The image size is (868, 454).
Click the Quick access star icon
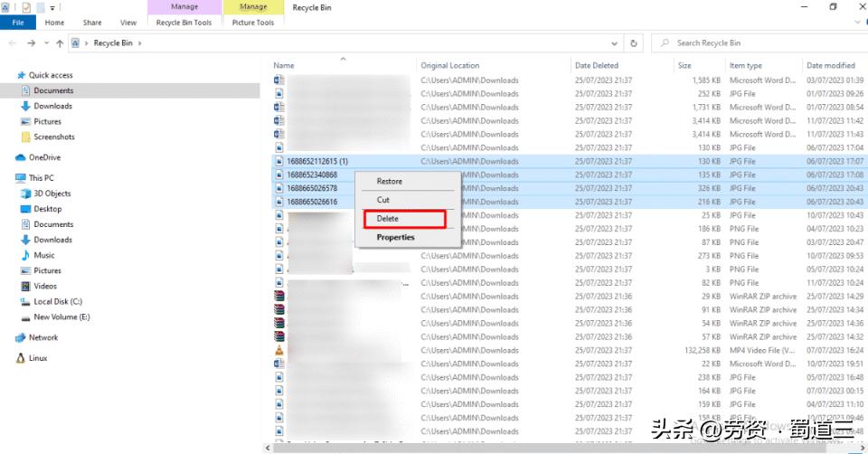pos(21,75)
